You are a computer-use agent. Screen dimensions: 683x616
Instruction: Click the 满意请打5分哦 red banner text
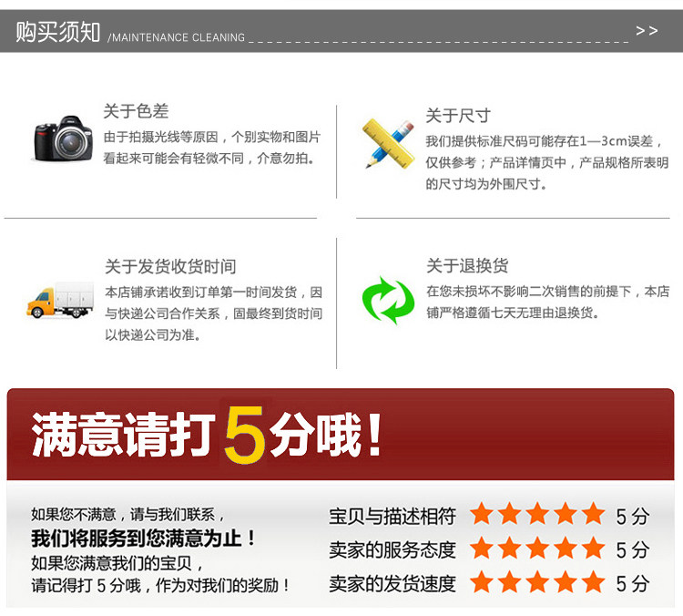tap(207, 435)
